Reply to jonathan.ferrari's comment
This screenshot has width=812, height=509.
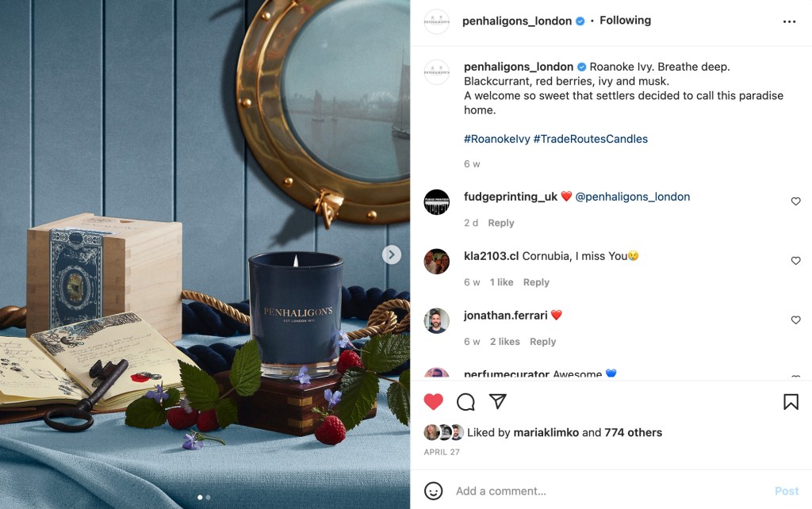542,342
